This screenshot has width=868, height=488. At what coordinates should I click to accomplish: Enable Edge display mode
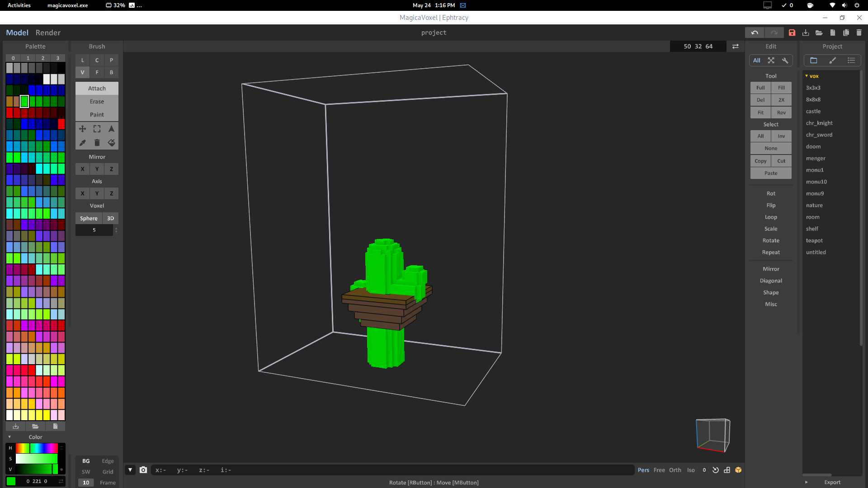108,461
